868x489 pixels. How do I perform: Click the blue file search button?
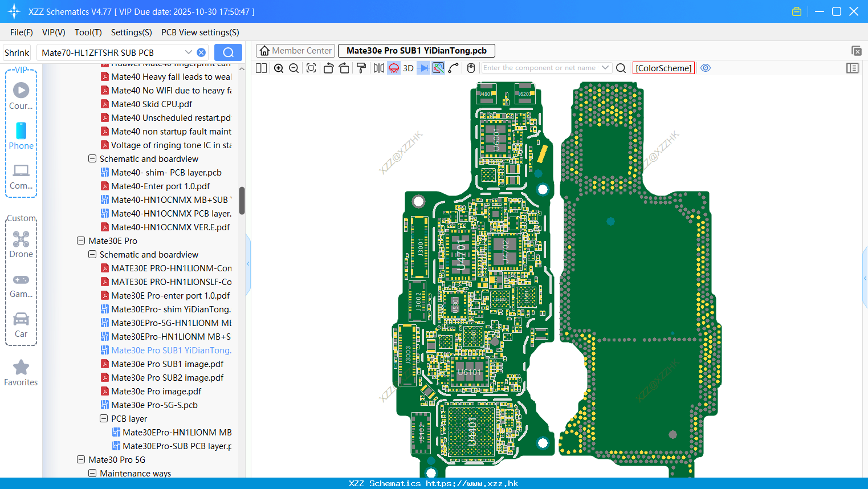[x=228, y=52]
